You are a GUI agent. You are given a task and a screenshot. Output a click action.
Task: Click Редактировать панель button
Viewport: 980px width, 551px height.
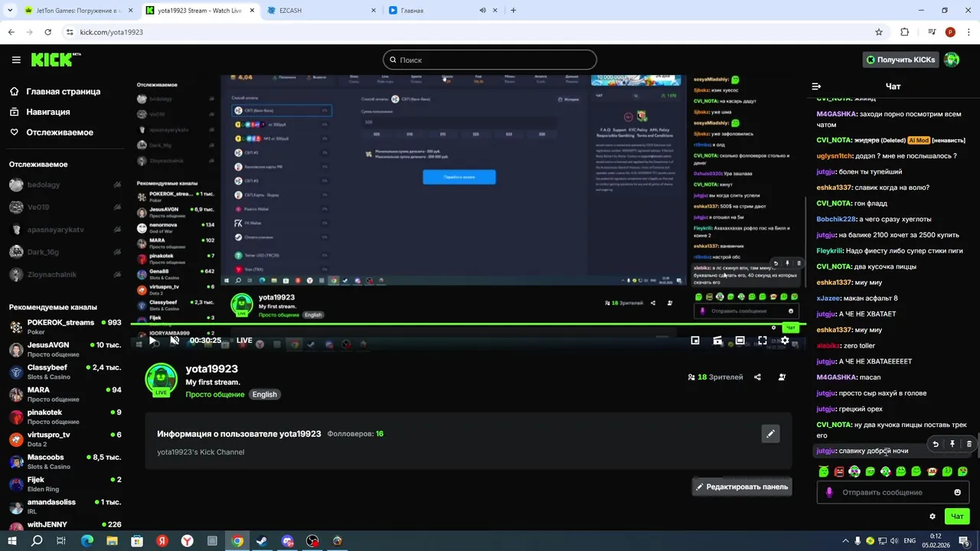[742, 487]
